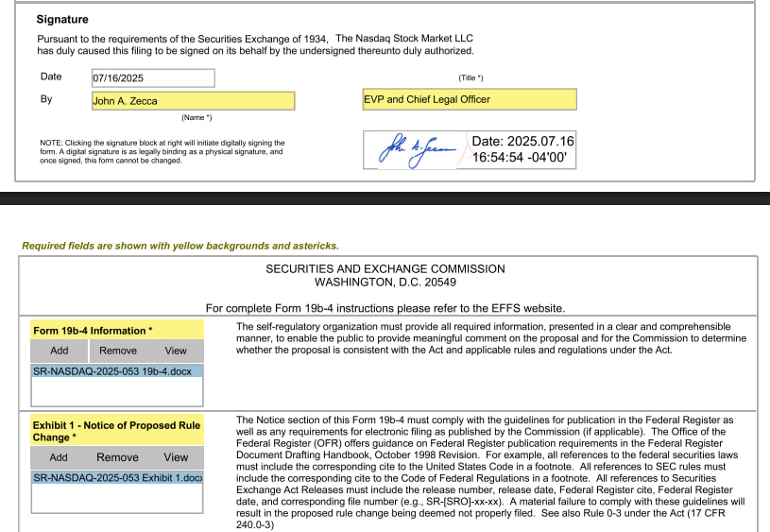Click the Signature section heading

point(62,19)
